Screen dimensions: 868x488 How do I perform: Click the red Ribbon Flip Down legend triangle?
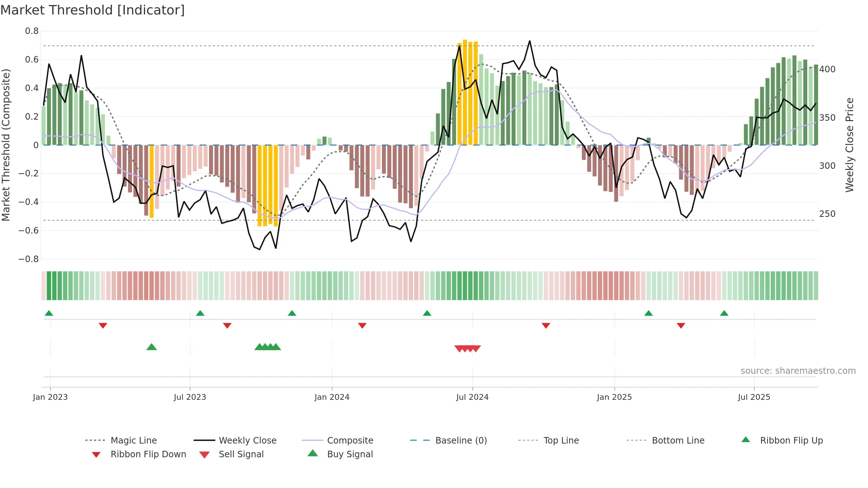pyautogui.click(x=96, y=455)
